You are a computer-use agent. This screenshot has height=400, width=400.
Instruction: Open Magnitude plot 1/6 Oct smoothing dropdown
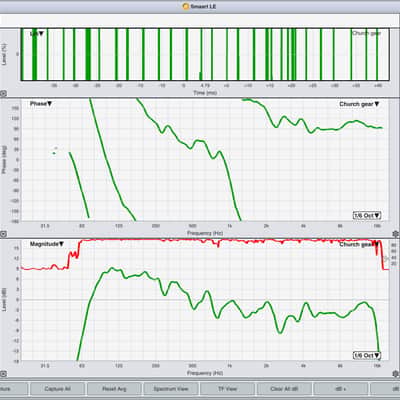(x=367, y=355)
